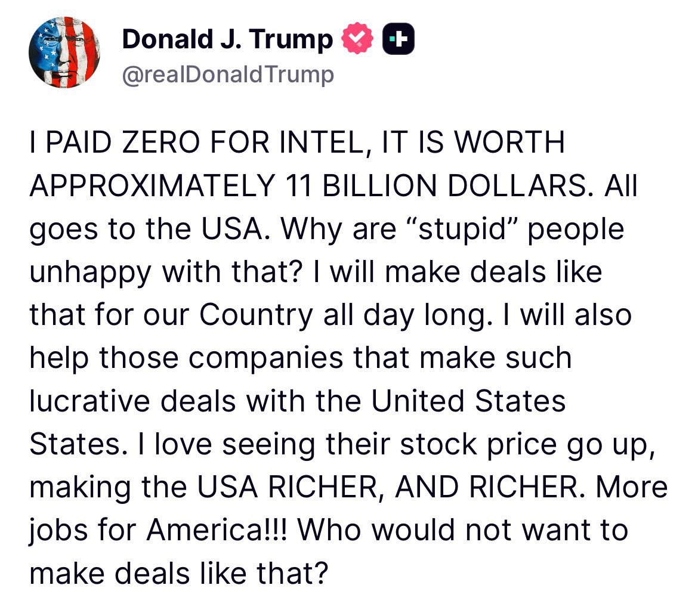
Task: Click the black plus badge icon
Action: [x=399, y=39]
